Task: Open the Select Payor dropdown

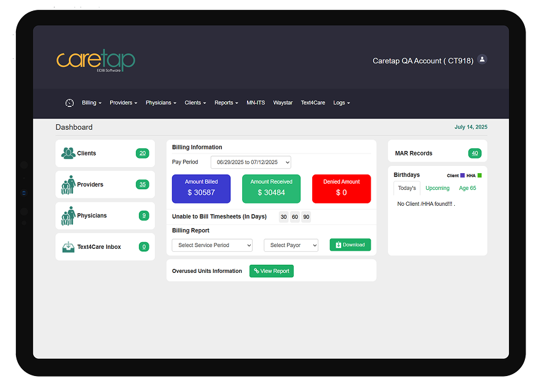Action: coord(291,245)
